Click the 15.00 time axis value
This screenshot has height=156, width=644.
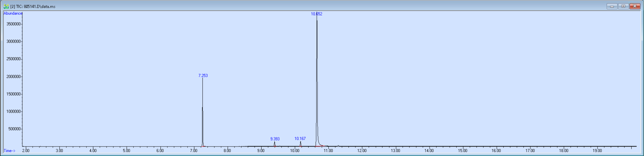(463, 151)
